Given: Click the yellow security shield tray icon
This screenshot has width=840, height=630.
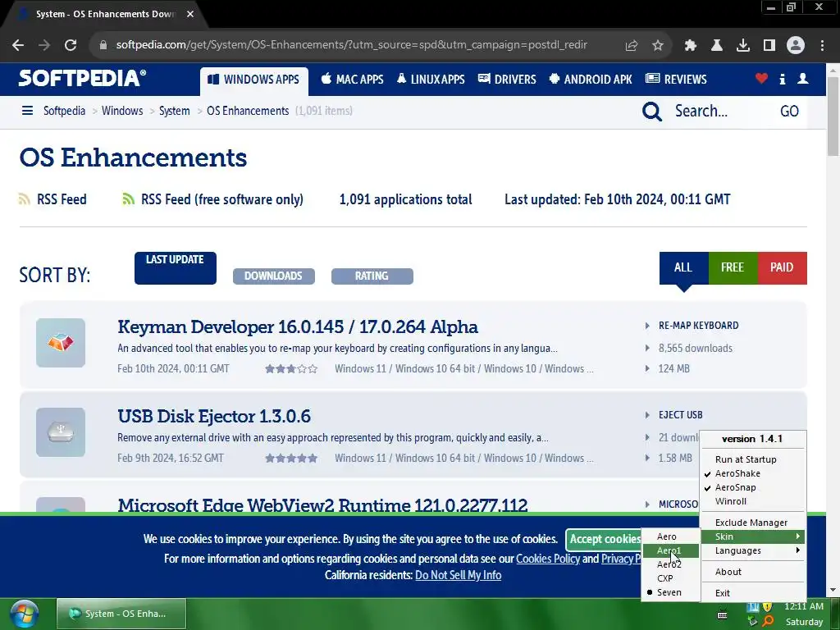Looking at the screenshot, I should pos(768,606).
